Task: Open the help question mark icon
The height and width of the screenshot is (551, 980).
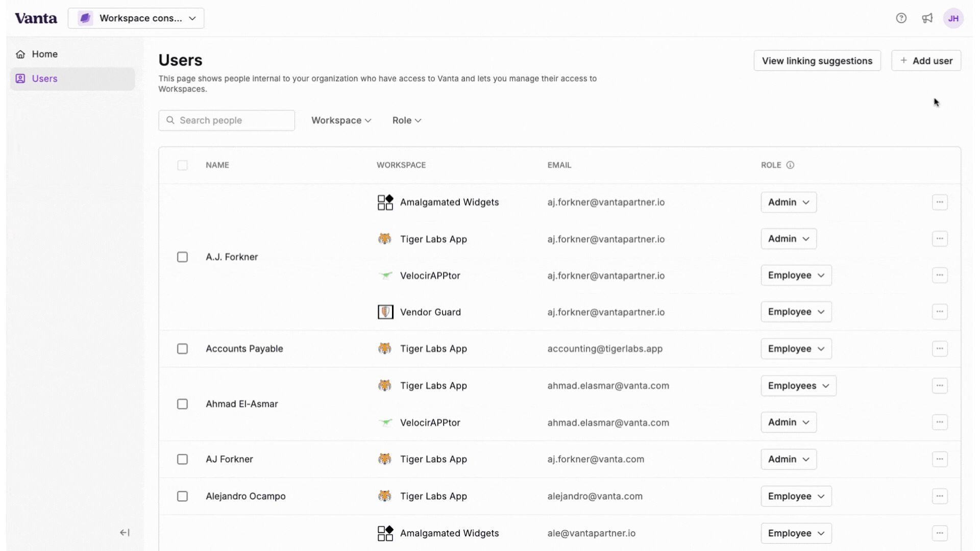Action: point(901,18)
